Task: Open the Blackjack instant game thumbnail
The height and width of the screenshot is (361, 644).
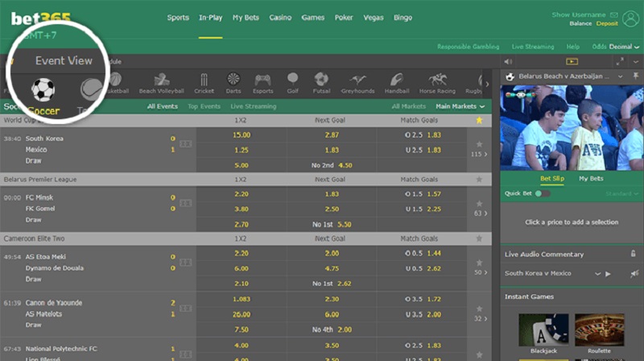Action: click(x=543, y=330)
